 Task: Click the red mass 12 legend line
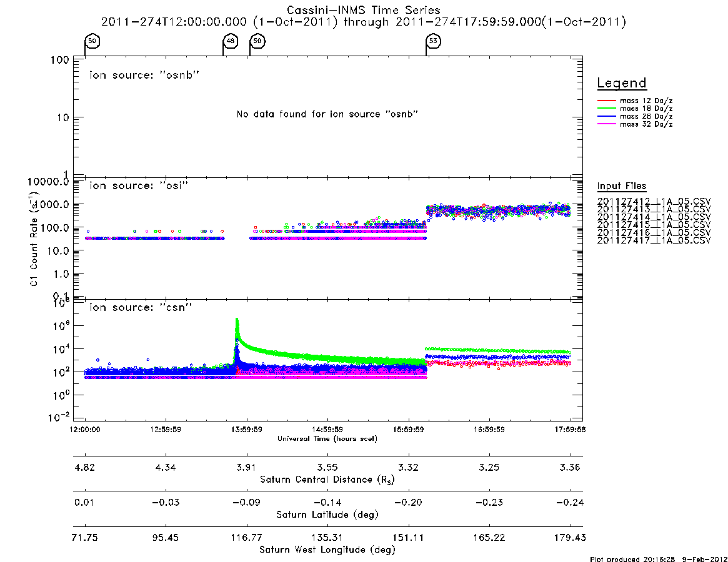[606, 101]
